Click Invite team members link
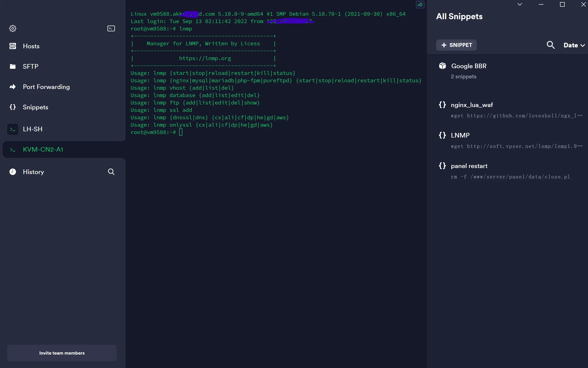The image size is (588, 368). [62, 353]
